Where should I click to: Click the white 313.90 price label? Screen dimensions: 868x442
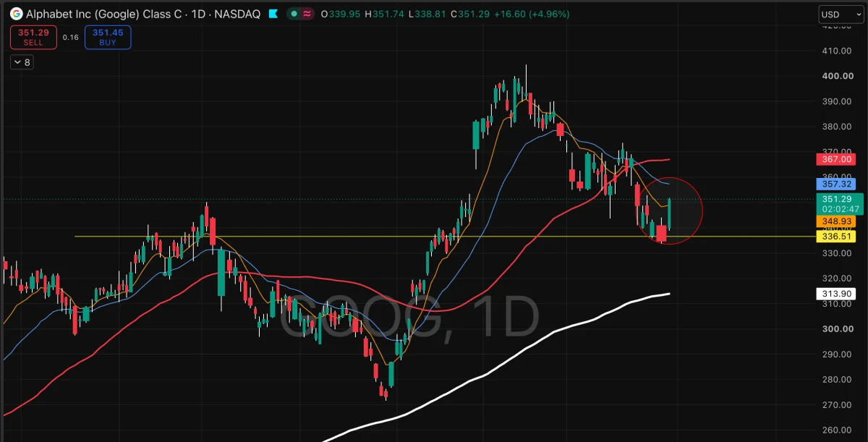[x=836, y=294]
